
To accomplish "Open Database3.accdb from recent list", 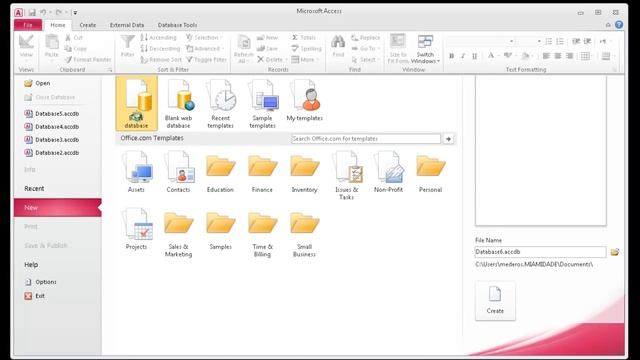I will 52,140.
